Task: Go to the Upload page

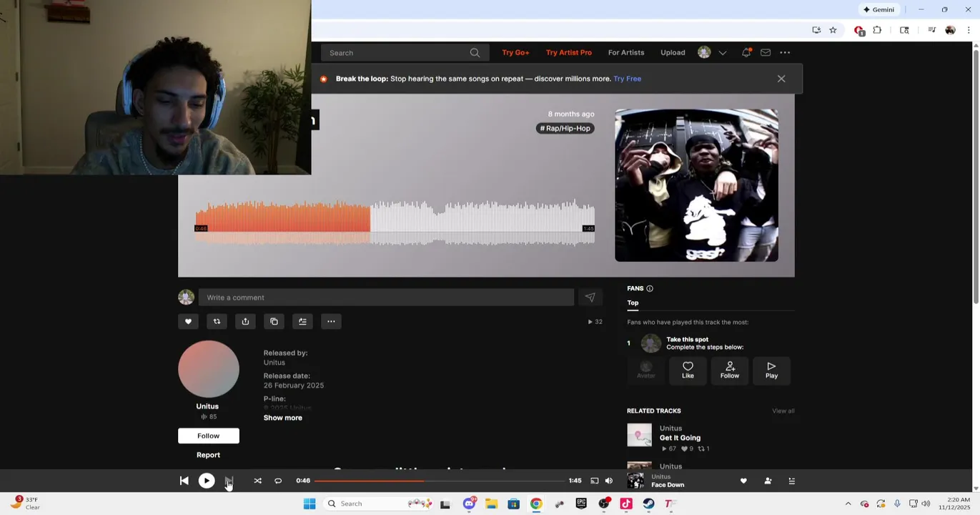Action: click(673, 52)
